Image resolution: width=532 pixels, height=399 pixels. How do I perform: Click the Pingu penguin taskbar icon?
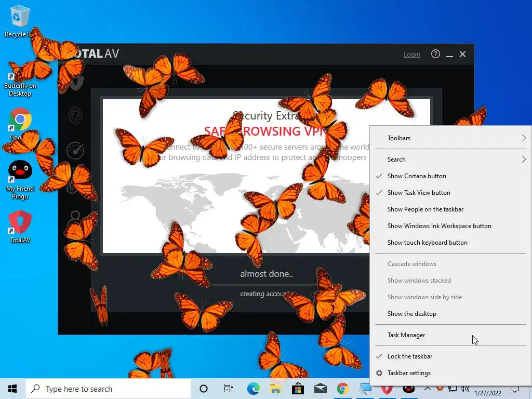point(408,390)
